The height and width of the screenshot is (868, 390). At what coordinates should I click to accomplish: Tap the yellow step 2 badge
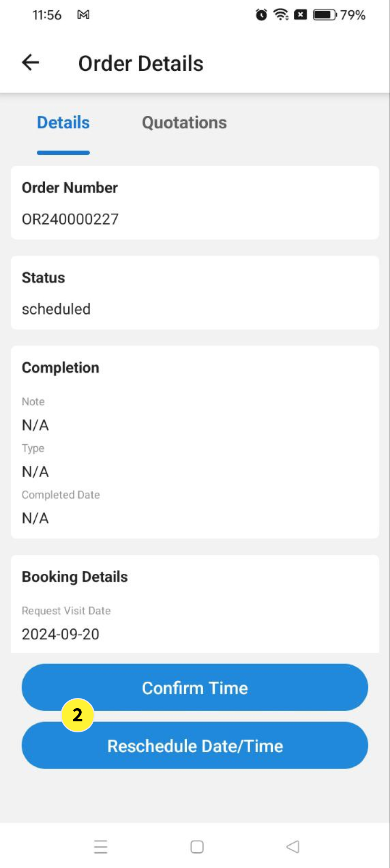pos(77,715)
